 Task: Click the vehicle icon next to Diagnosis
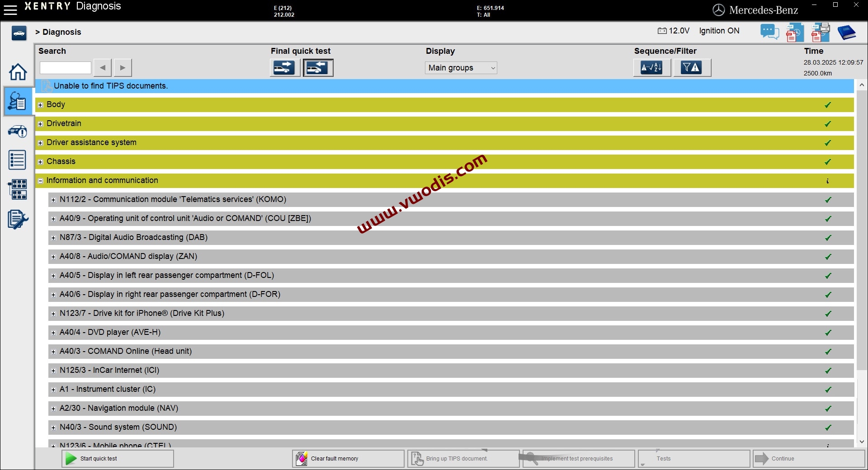19,33
